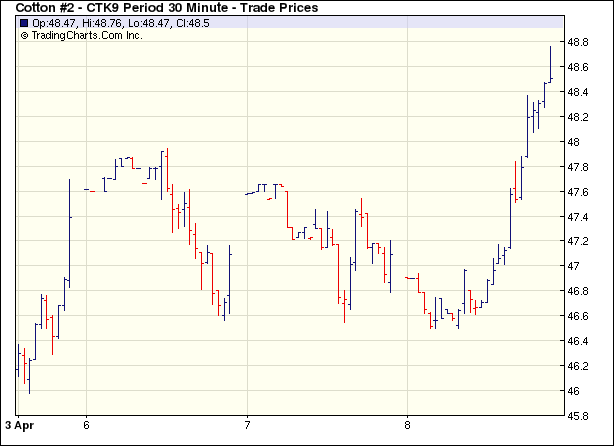Image resolution: width=614 pixels, height=446 pixels.
Task: Click the day 8 label on time axis
Action: point(407,423)
